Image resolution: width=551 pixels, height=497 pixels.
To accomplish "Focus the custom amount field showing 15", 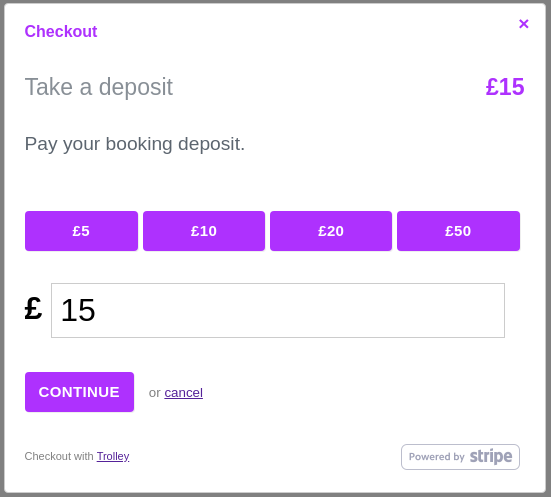I will coord(278,310).
